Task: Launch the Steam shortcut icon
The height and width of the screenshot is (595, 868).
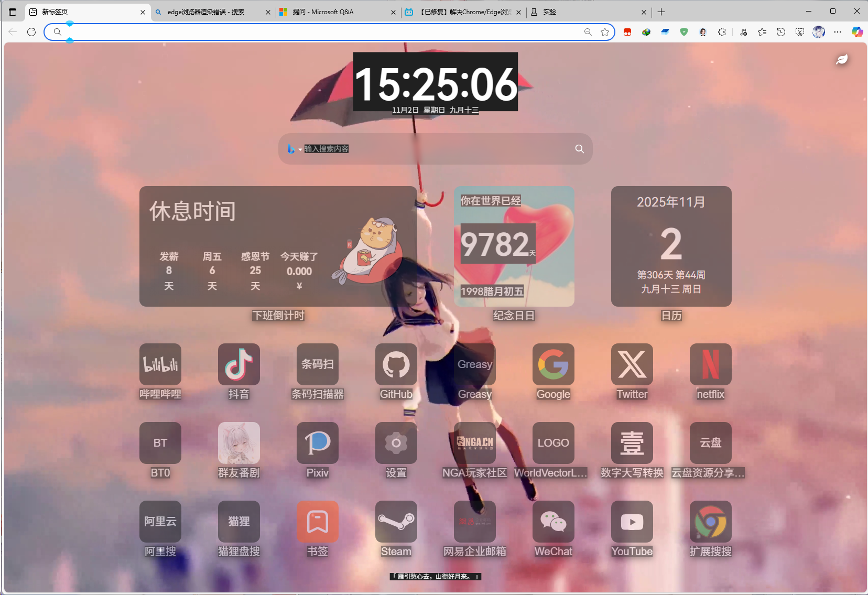Action: pos(396,522)
